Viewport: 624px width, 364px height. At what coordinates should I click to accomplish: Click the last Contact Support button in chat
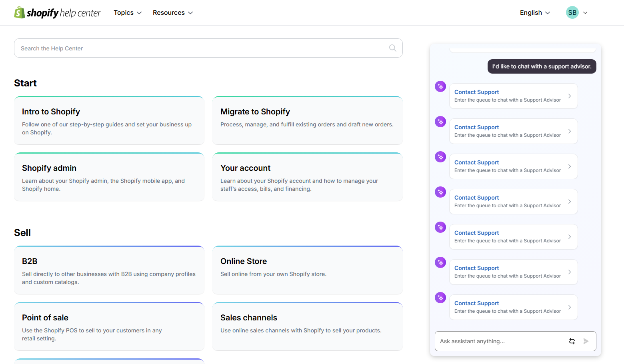pyautogui.click(x=513, y=307)
